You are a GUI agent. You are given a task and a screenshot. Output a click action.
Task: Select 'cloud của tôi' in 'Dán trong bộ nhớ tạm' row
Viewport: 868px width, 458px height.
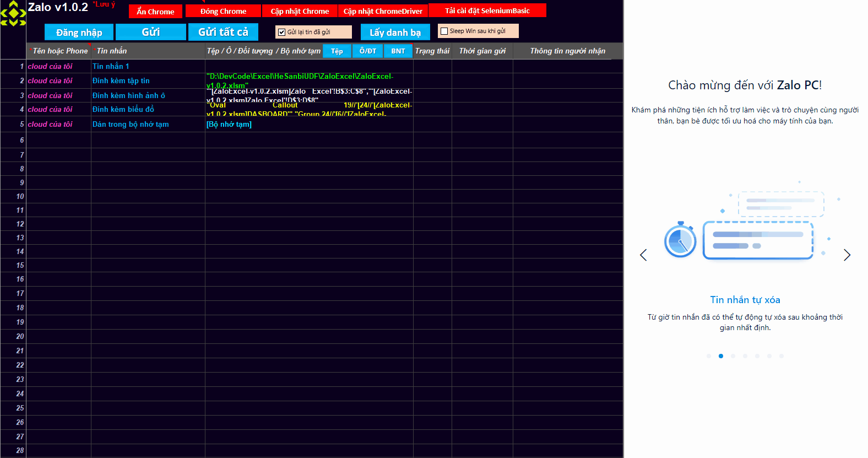[x=58, y=124]
